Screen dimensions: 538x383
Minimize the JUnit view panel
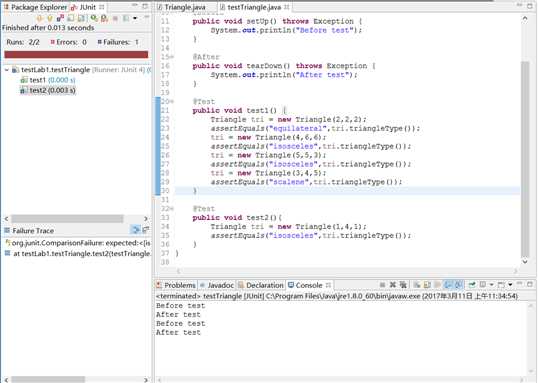(x=134, y=5)
